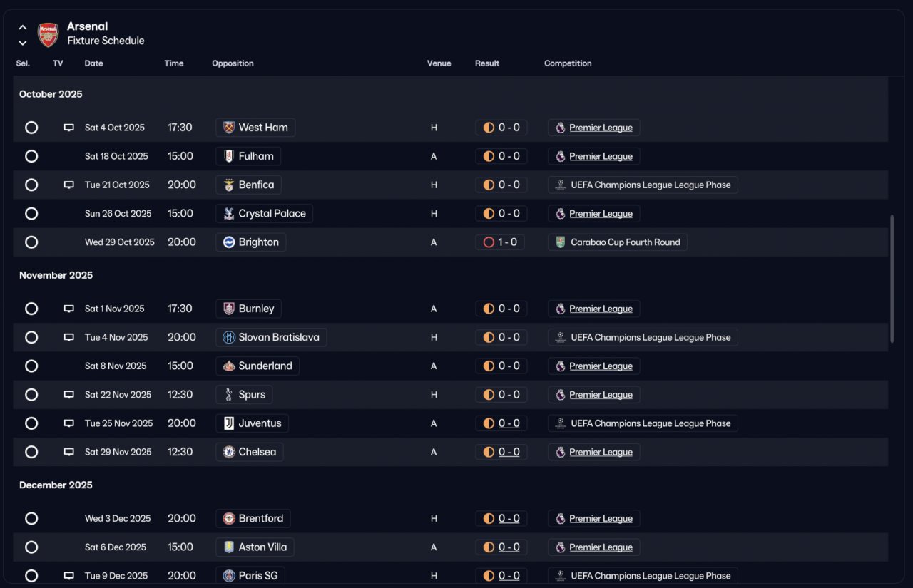The width and height of the screenshot is (913, 588).
Task: Click the Crystal Palace club badge
Action: (229, 213)
